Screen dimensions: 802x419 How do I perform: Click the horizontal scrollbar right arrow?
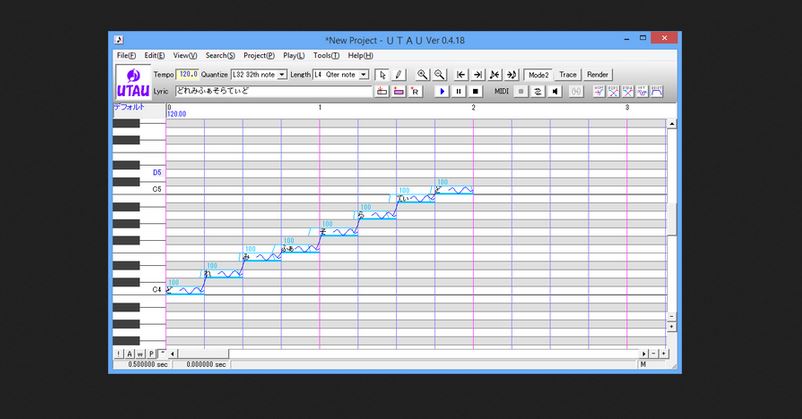643,354
